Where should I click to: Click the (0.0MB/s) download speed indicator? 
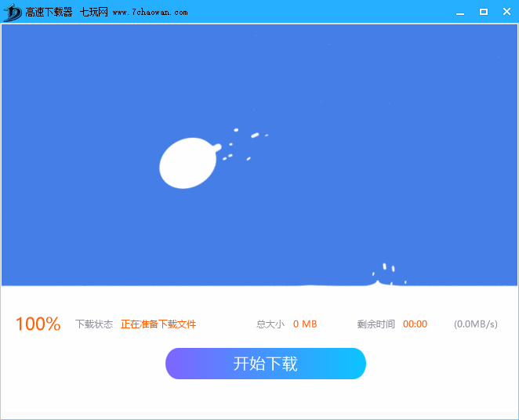tap(475, 324)
